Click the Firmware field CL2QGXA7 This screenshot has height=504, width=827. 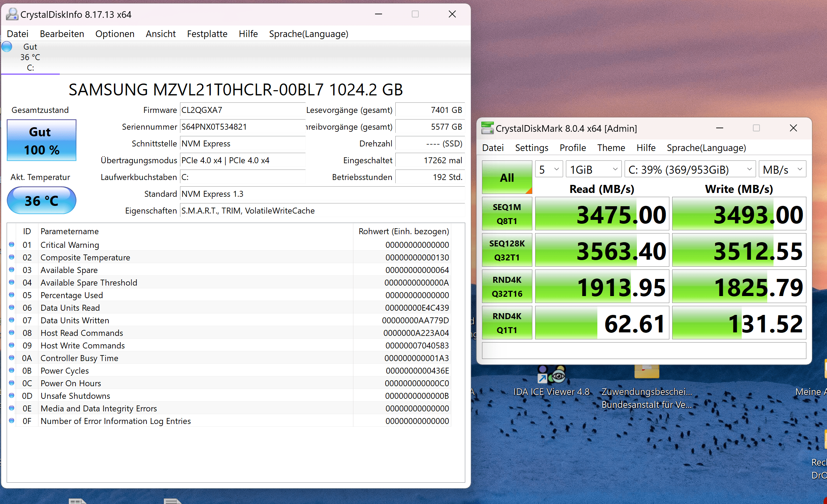pyautogui.click(x=243, y=110)
